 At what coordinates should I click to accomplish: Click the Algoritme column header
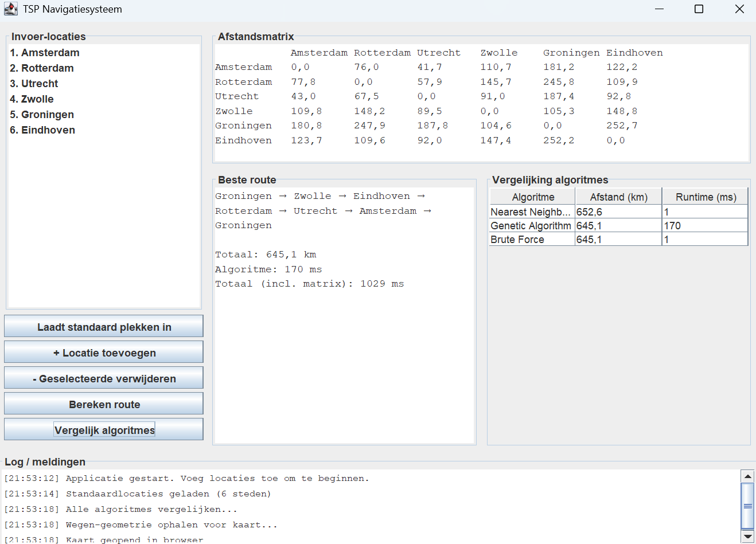(x=532, y=197)
